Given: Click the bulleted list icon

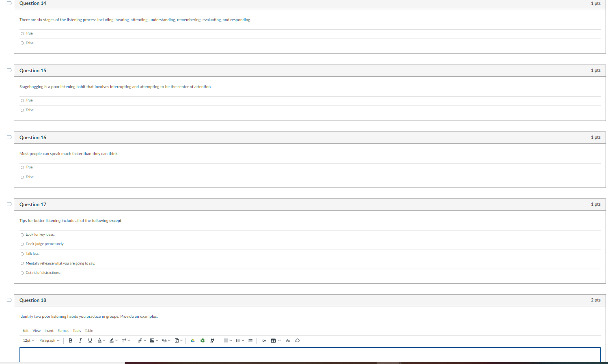Looking at the screenshot, I should [238, 340].
